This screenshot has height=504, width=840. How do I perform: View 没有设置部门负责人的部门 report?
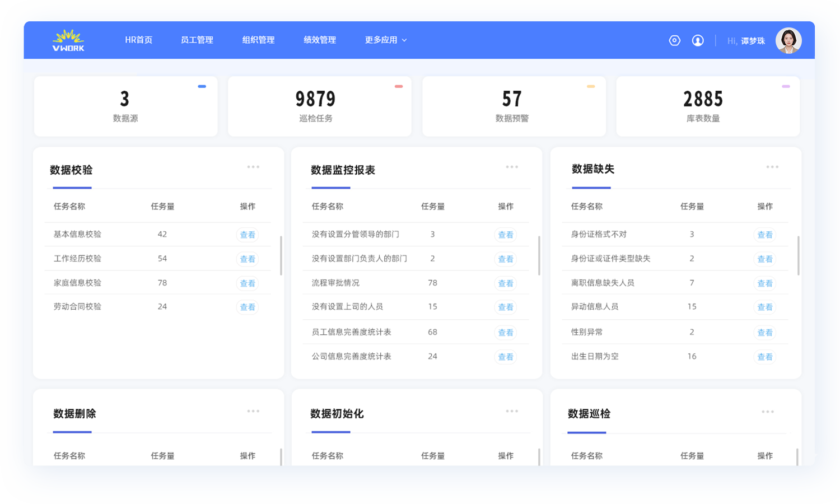click(506, 259)
